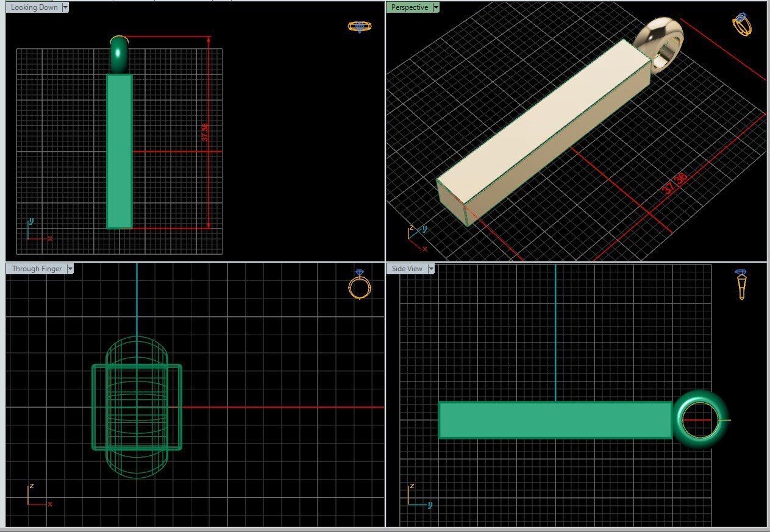Click the 37.36 dimension text in Looking Down
770x532 pixels.
pyautogui.click(x=205, y=132)
